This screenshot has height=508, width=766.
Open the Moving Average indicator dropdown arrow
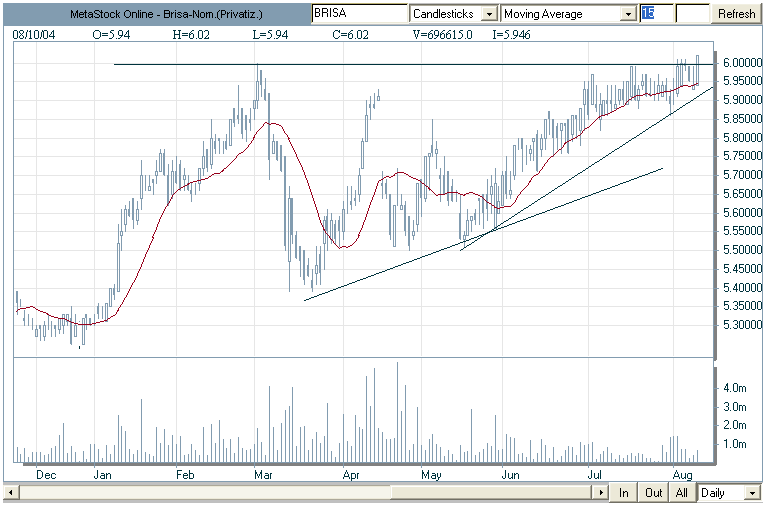[x=628, y=14]
